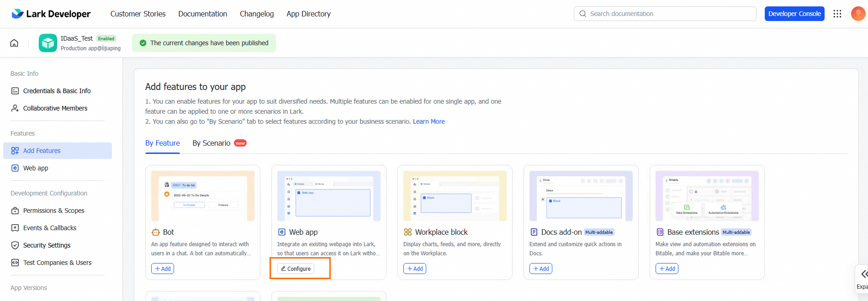Open the Docs add-on preview thumbnail
The height and width of the screenshot is (301, 868).
[x=581, y=196]
